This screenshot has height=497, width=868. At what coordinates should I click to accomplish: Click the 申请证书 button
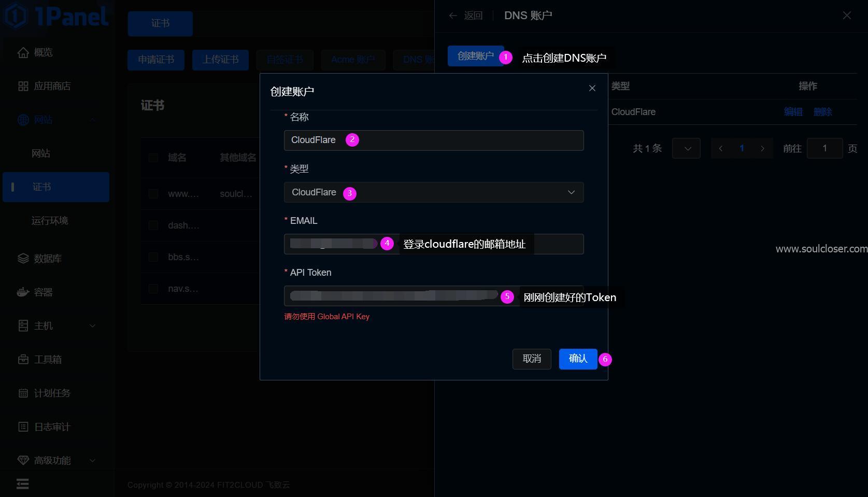[x=156, y=60]
